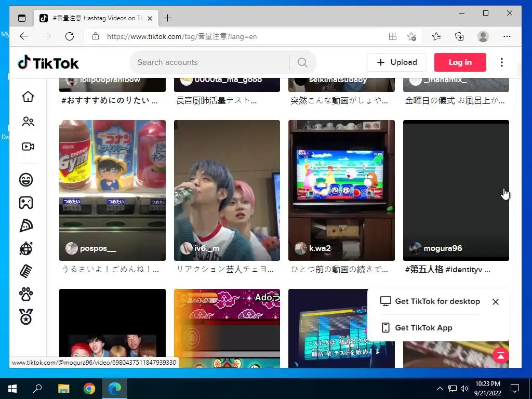Select the 音量注意 Hashtag Videos tab
The height and width of the screenshot is (399, 532).
point(96,18)
